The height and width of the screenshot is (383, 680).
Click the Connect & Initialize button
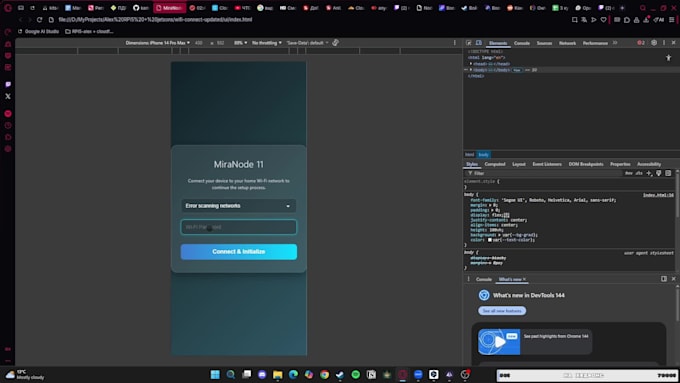(239, 252)
